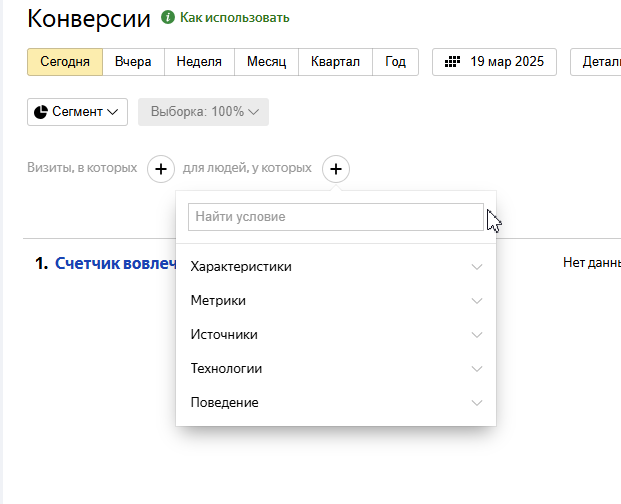Image resolution: width=621 pixels, height=504 pixels.
Task: Open the 19 мар 2025 date picker
Action: coord(494,62)
